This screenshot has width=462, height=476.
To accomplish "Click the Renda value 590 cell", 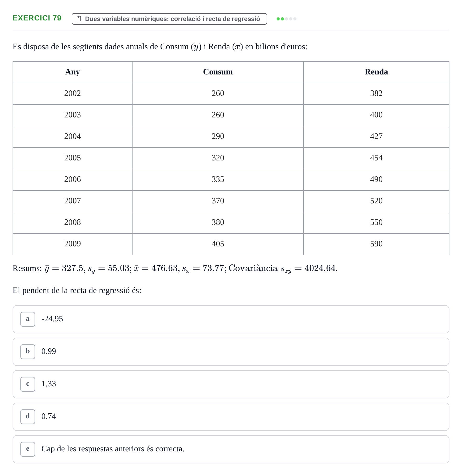I will coord(376,244).
